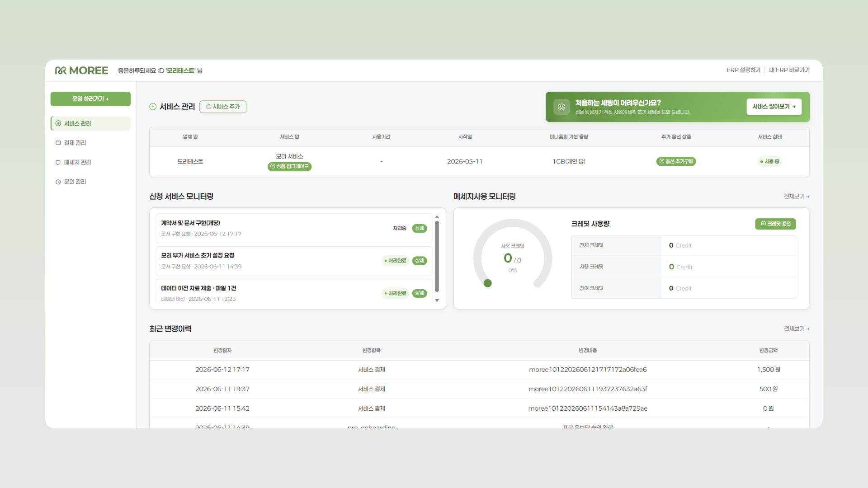Viewport: 868px width, 488px height.
Task: Open 전체보기 for 최근 변경이력
Action: [x=797, y=328]
